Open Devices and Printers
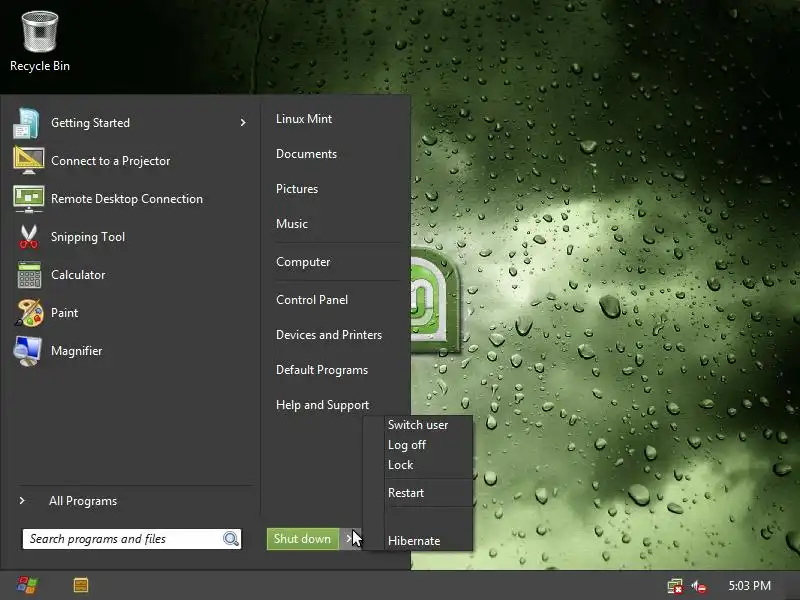This screenshot has width=800, height=600. pyautogui.click(x=329, y=335)
